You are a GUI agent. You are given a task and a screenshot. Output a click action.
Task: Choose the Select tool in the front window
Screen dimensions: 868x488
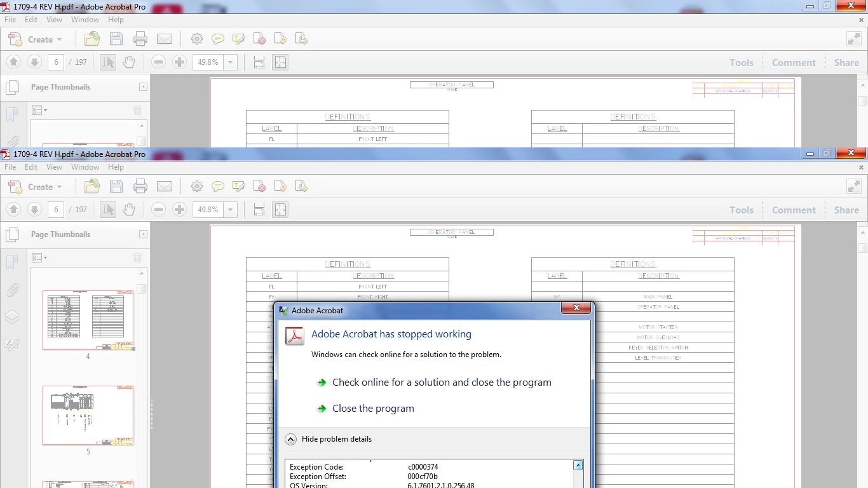(108, 210)
